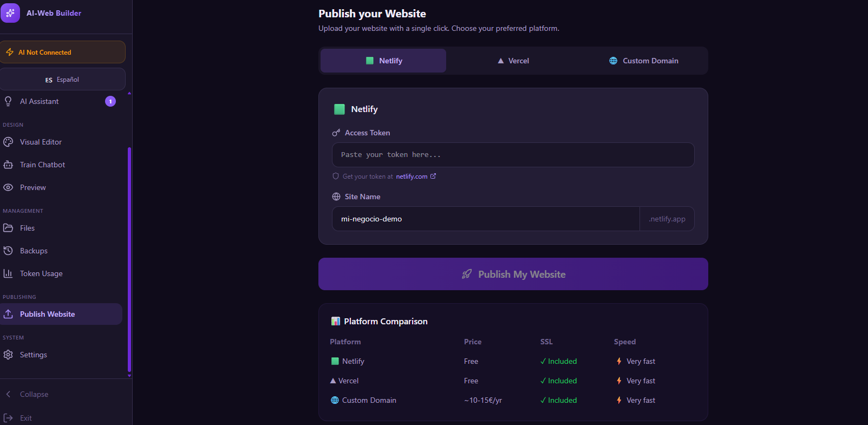868x425 pixels.
Task: Click the sidebar vertical scrollbar
Action: [x=129, y=259]
